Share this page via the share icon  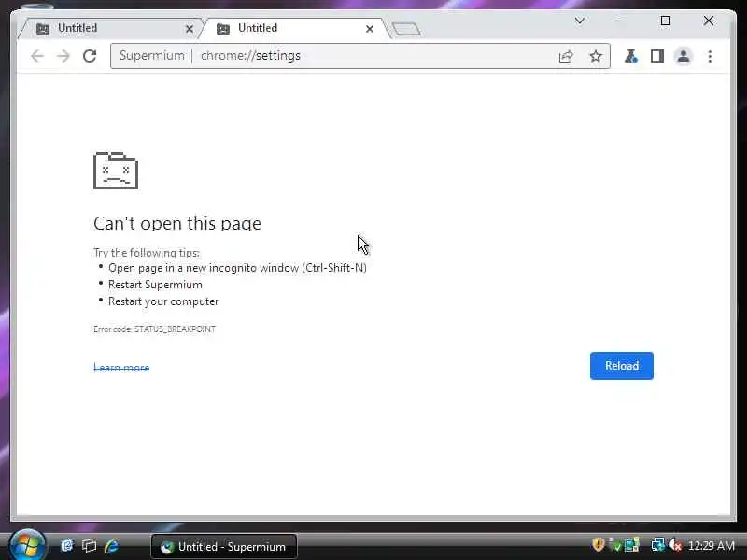point(566,57)
